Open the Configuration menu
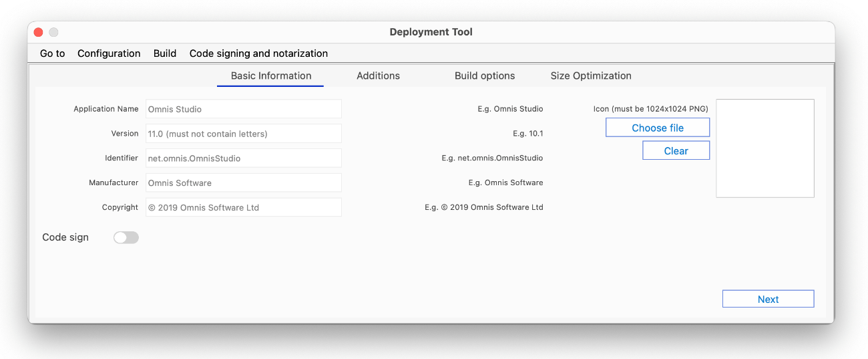Image resolution: width=868 pixels, height=359 pixels. coord(109,53)
